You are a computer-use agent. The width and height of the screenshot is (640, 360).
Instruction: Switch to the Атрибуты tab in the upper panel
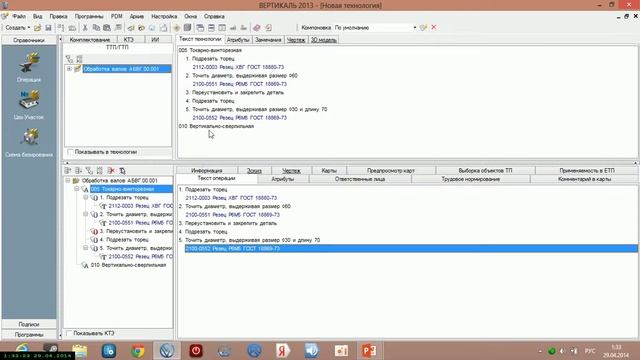coord(238,40)
